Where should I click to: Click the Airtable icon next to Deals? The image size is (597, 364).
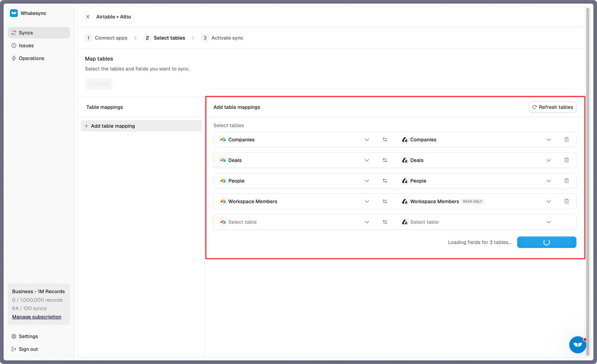click(223, 160)
